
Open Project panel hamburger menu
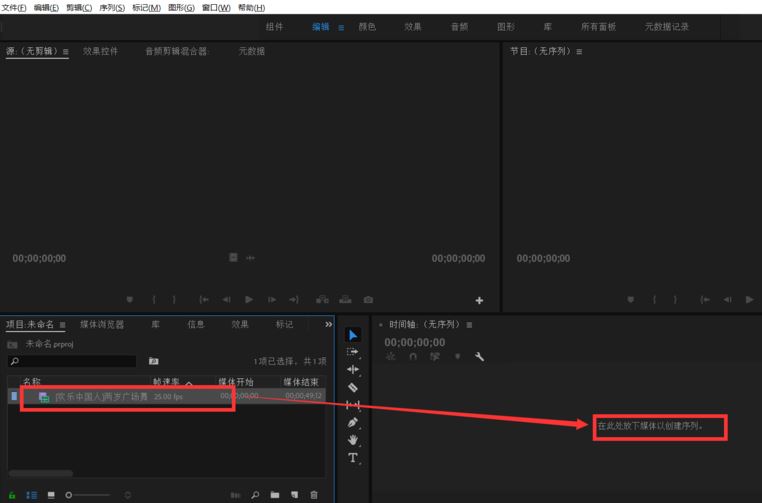(63, 325)
